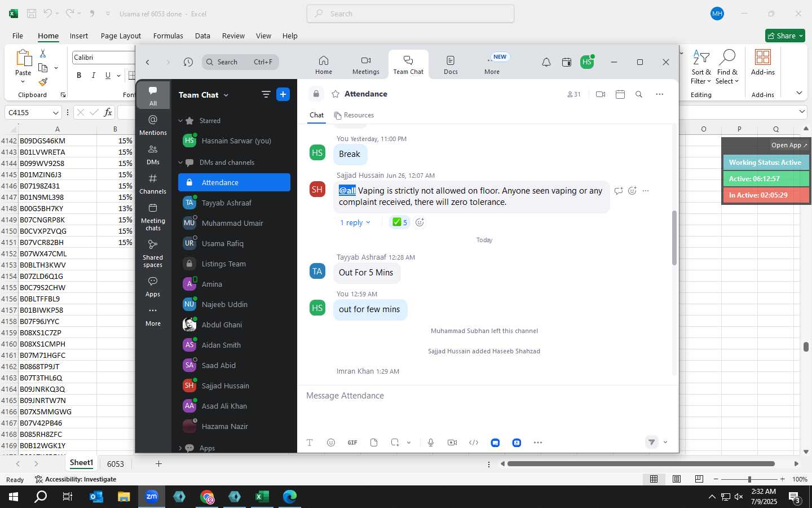The height and width of the screenshot is (508, 812).
Task: Open Meeting chats in sidebar
Action: click(x=153, y=217)
